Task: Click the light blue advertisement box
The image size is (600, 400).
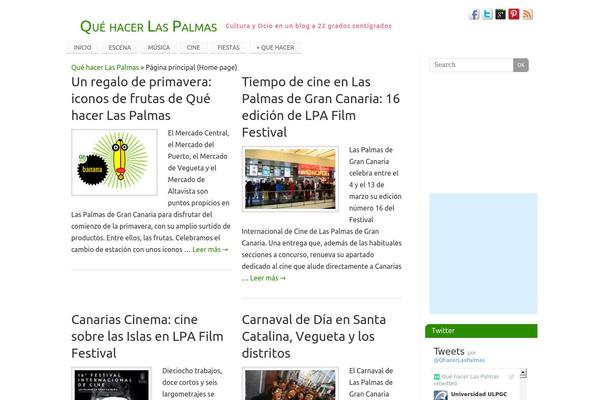Action: pos(483,253)
